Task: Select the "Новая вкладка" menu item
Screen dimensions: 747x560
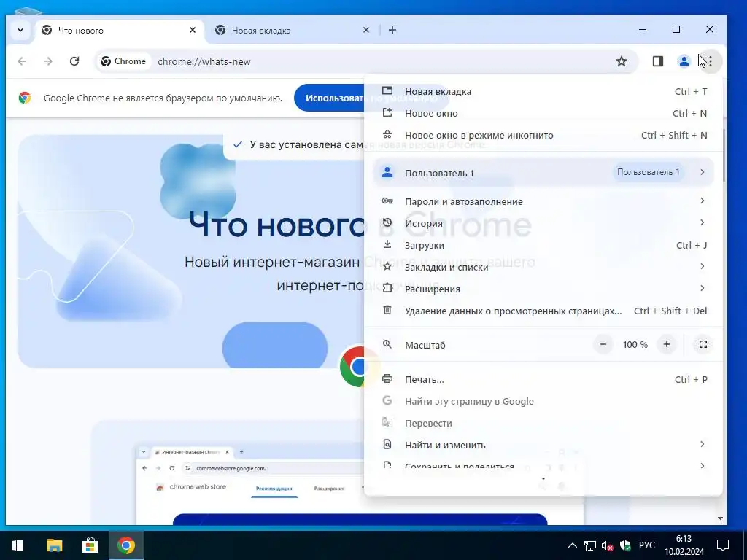Action: [x=543, y=91]
